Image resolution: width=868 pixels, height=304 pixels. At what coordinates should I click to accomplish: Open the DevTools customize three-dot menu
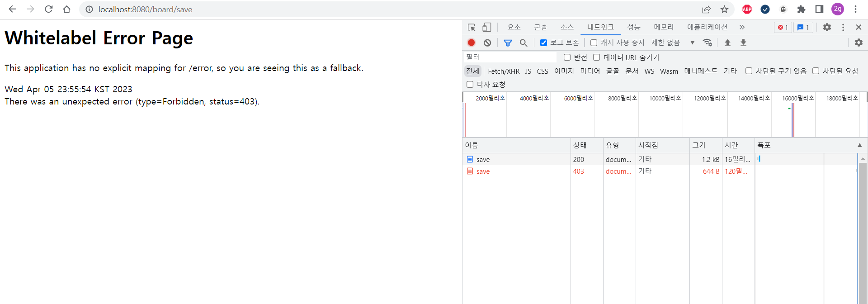(843, 27)
